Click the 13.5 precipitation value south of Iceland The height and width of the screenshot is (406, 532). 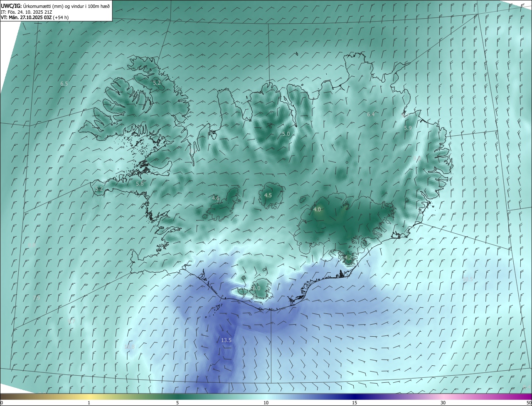(226, 340)
